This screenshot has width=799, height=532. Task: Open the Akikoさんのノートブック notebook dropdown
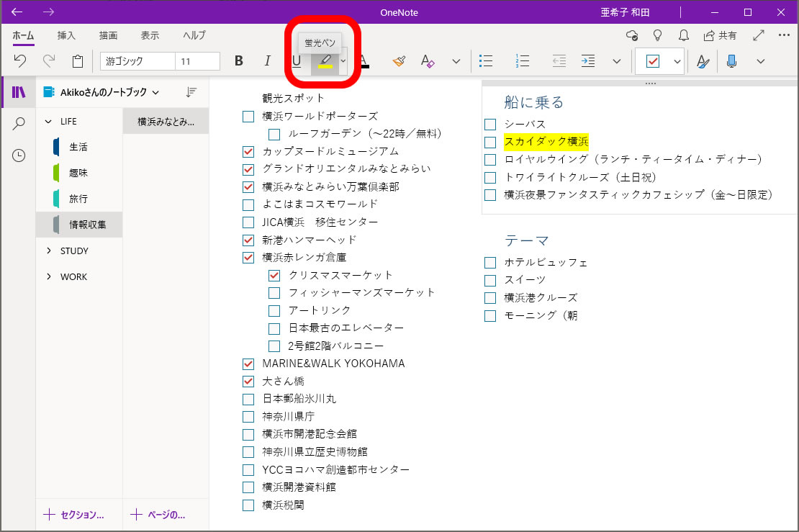click(x=156, y=92)
